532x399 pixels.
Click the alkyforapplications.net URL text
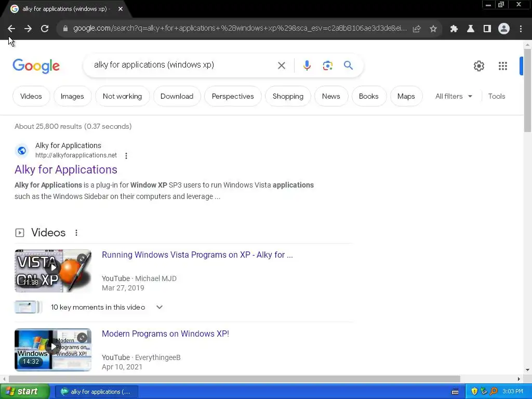(76, 155)
